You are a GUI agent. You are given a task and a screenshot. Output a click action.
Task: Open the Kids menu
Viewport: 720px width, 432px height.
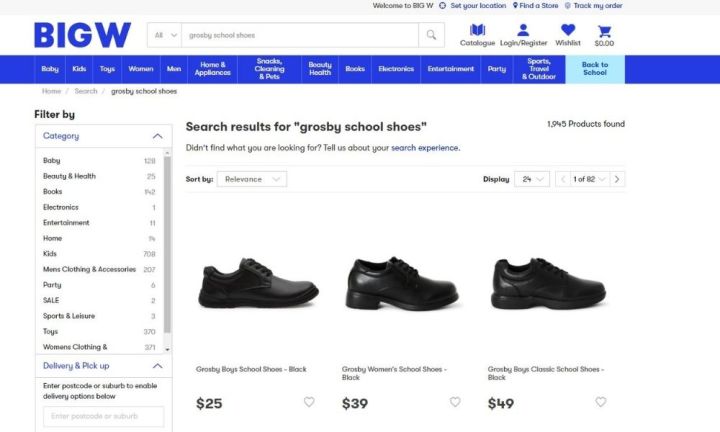click(79, 69)
